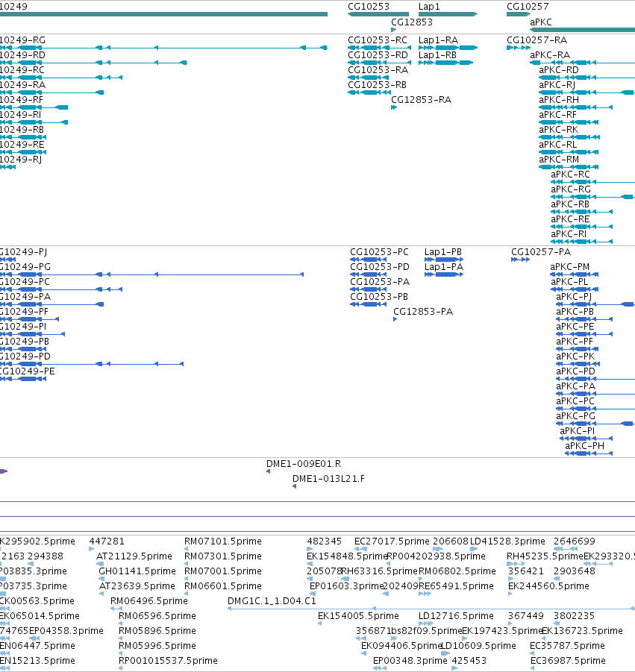This screenshot has width=635, height=672.
Task: Select transcript Lap1-RA label
Action: coord(438,40)
